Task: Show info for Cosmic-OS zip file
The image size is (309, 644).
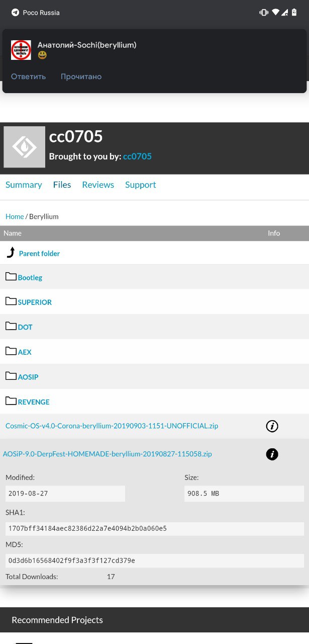Action: click(272, 427)
